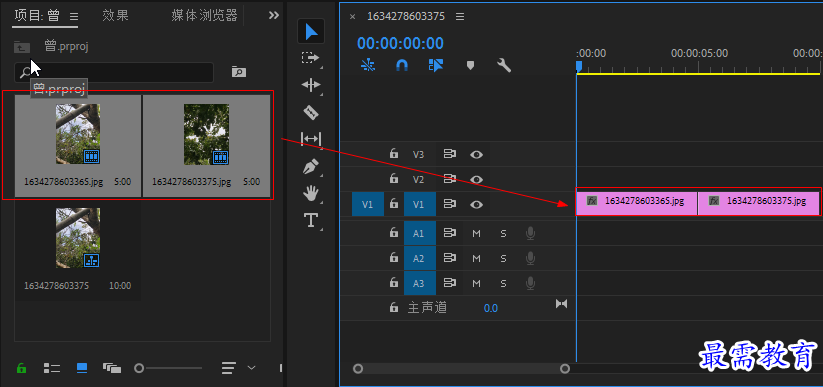Viewport: 823px width, 387px height.
Task: Hide V1 track output eye
Action: tap(476, 205)
